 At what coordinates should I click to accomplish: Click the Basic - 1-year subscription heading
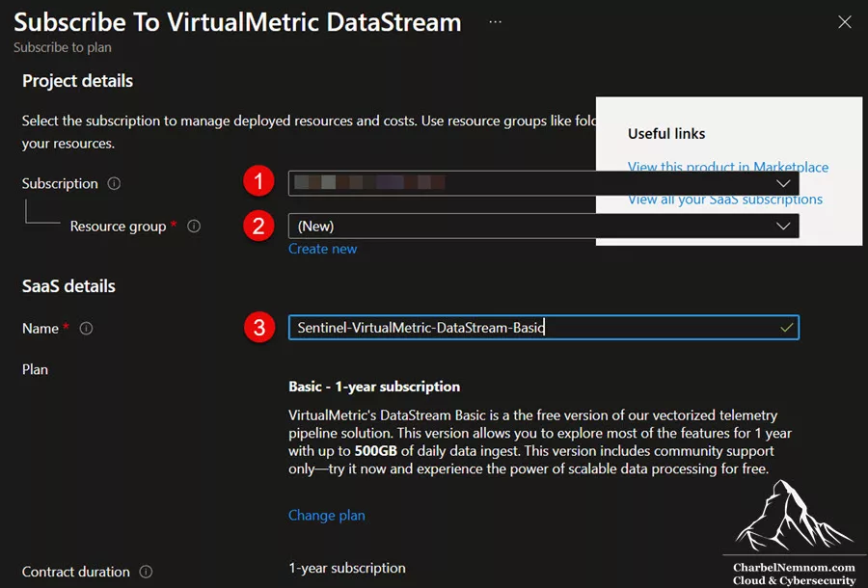click(x=374, y=387)
